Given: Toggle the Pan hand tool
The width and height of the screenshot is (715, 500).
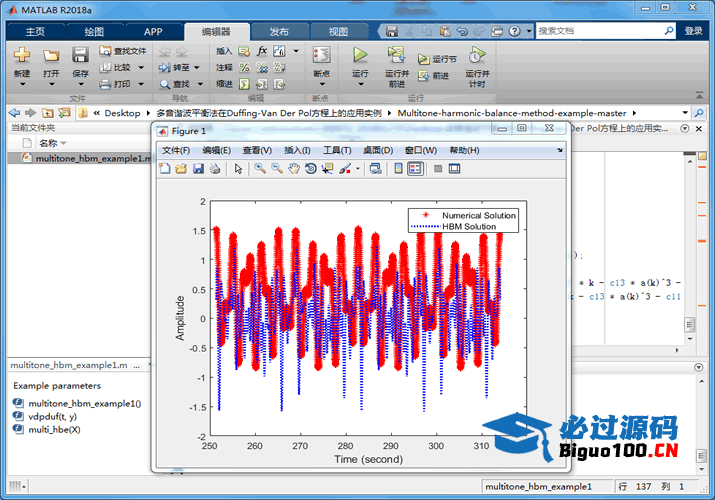Looking at the screenshot, I should point(294,169).
